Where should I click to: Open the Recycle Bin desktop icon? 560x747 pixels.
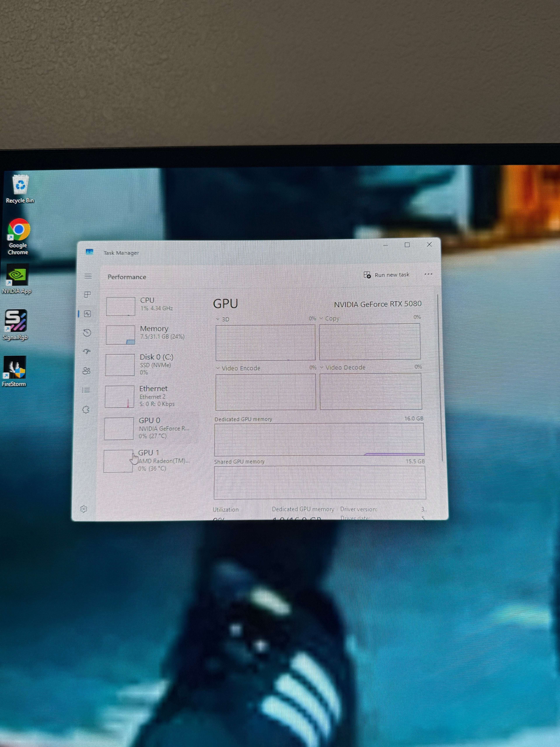(20, 189)
